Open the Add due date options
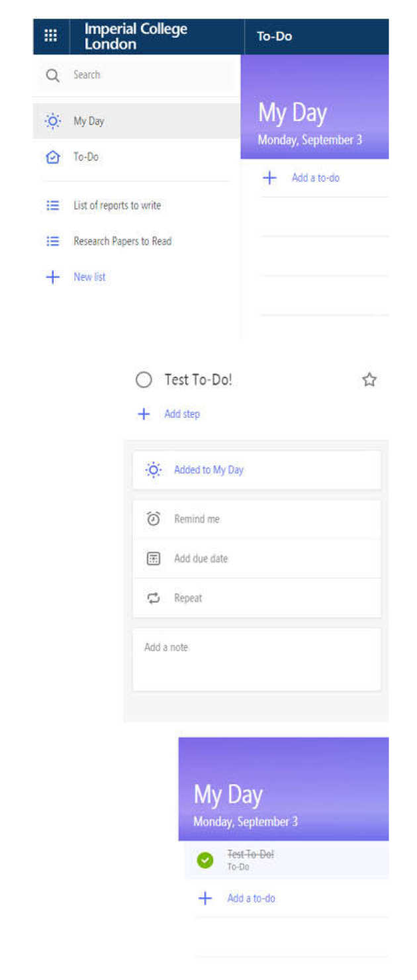417x980 pixels. pyautogui.click(x=201, y=558)
